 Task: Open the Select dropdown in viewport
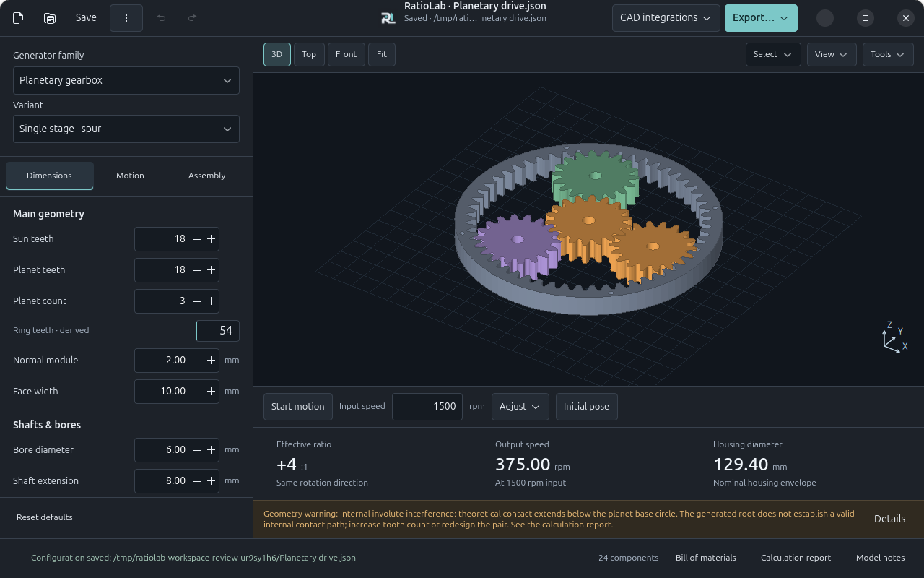(x=773, y=54)
